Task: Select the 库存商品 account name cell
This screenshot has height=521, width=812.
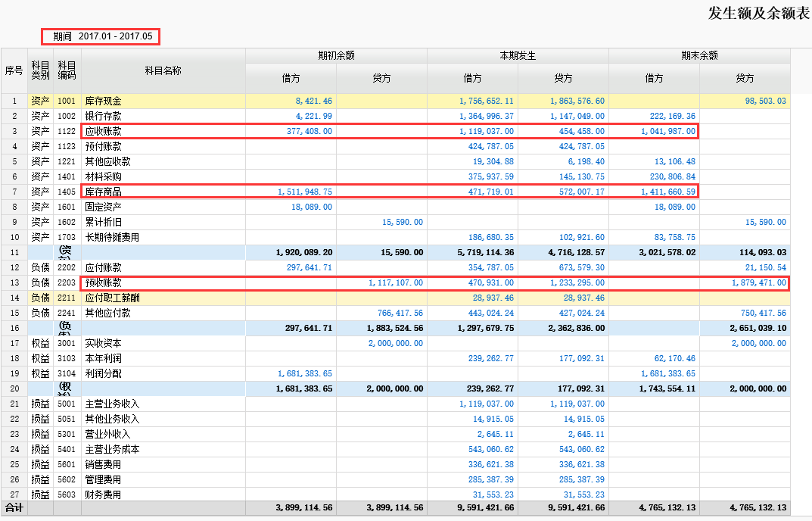Action: point(103,192)
